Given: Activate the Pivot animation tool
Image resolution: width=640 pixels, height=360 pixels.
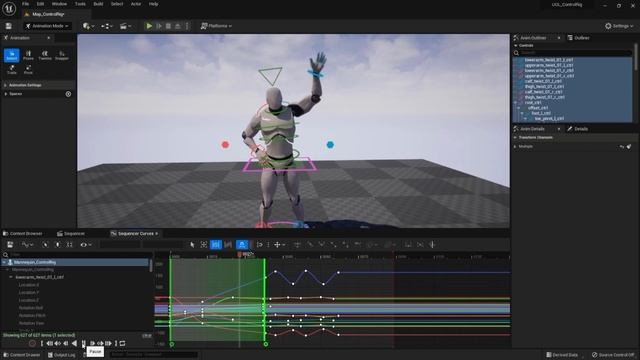Looking at the screenshot, I should tap(28, 69).
